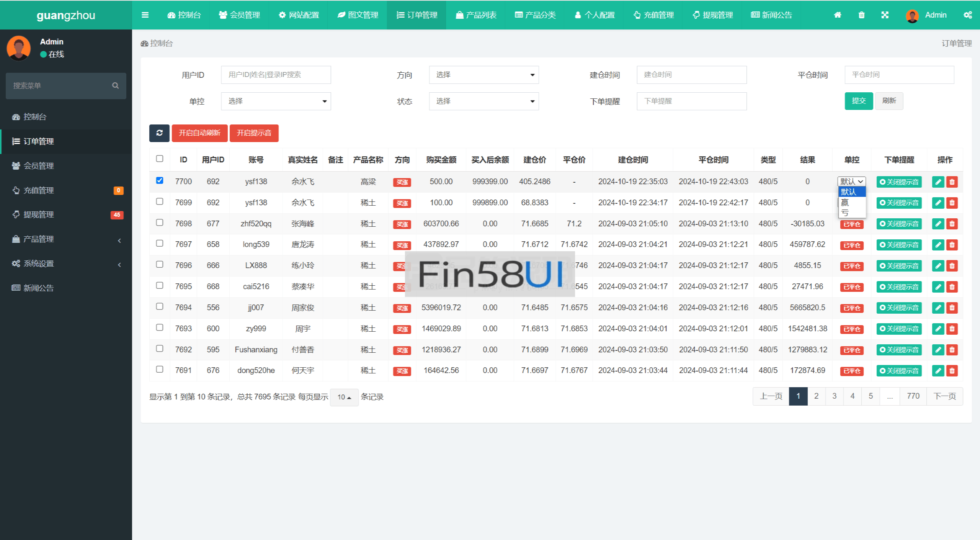Click edit pencil icon for order 7700
Image resolution: width=980 pixels, height=540 pixels.
(938, 182)
